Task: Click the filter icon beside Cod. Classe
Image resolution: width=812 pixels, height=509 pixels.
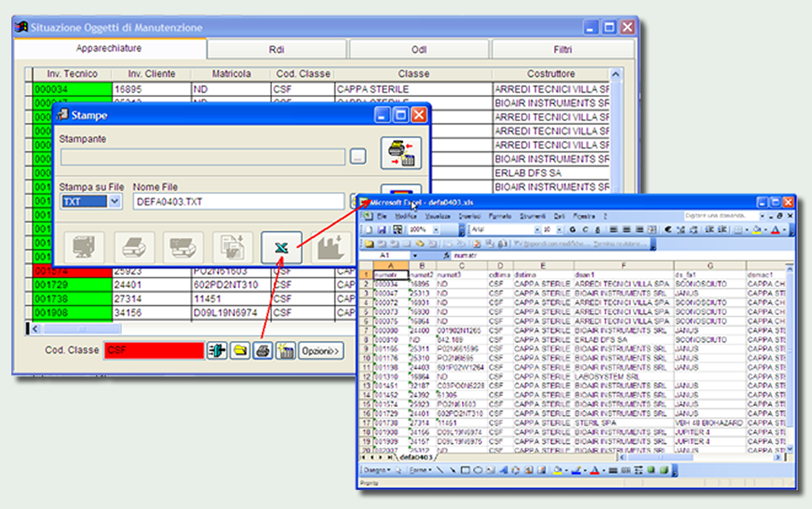Action: (217, 351)
